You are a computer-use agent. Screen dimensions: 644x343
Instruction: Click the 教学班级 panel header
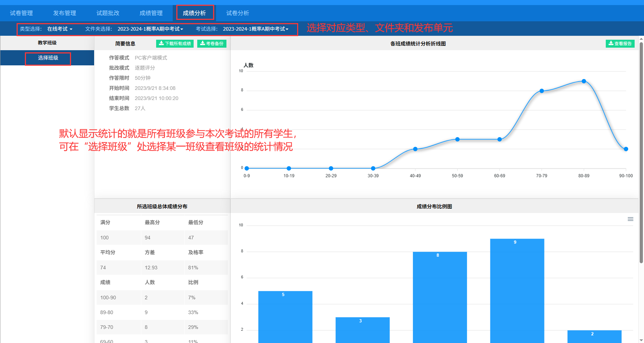click(x=47, y=43)
